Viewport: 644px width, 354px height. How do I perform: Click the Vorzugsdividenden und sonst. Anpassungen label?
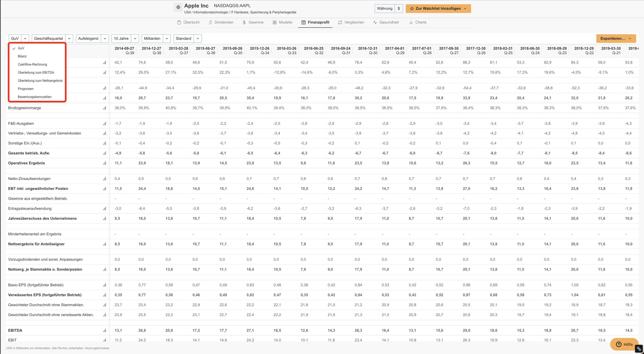point(45,260)
